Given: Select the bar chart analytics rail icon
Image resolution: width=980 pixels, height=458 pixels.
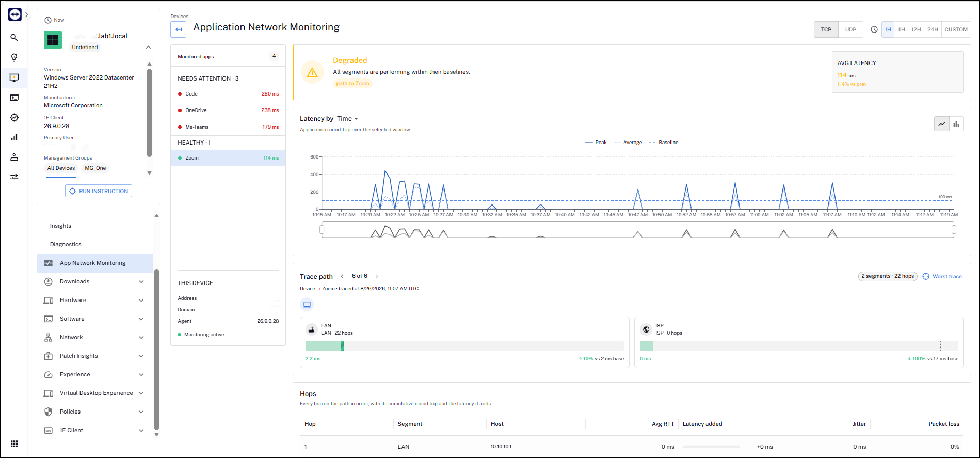Looking at the screenshot, I should (14, 137).
